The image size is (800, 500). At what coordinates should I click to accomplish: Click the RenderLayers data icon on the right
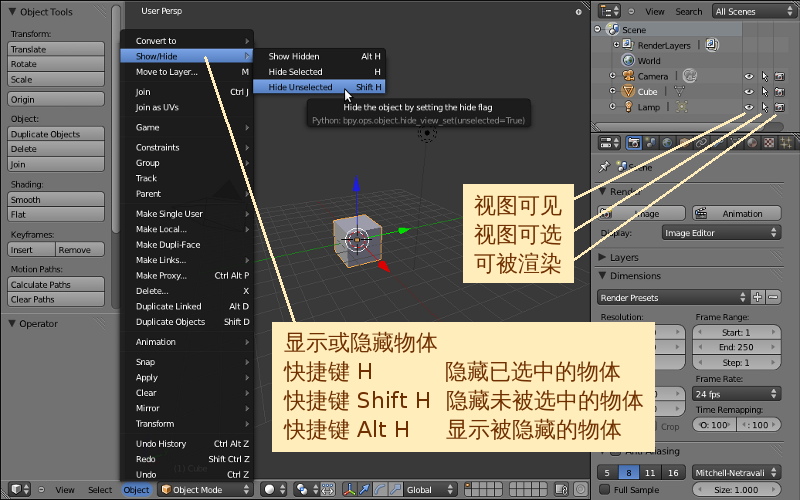pos(712,45)
